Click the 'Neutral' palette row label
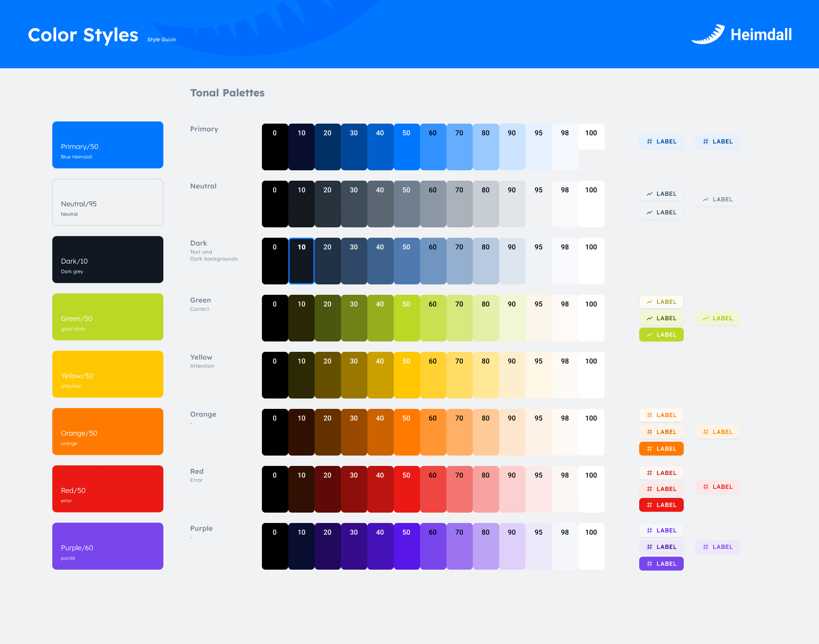819x644 pixels. 203,186
